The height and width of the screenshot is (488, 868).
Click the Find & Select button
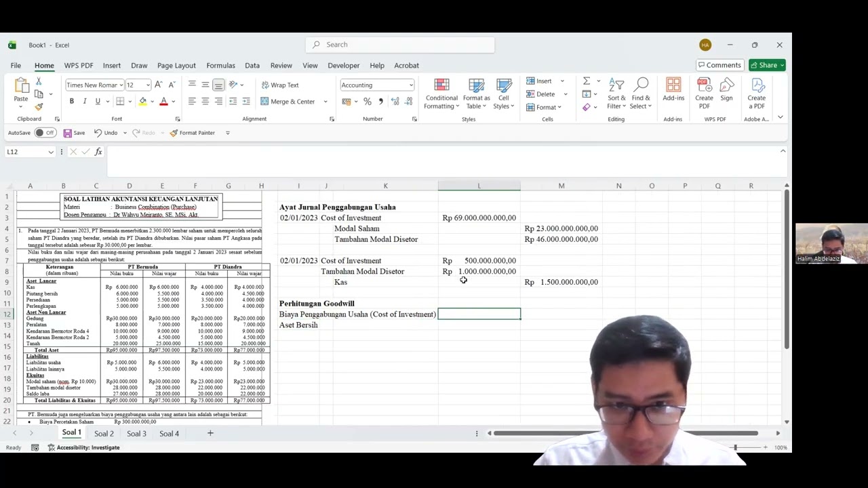pyautogui.click(x=641, y=94)
